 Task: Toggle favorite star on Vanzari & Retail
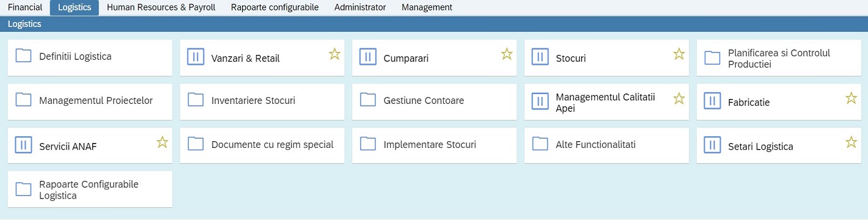334,54
